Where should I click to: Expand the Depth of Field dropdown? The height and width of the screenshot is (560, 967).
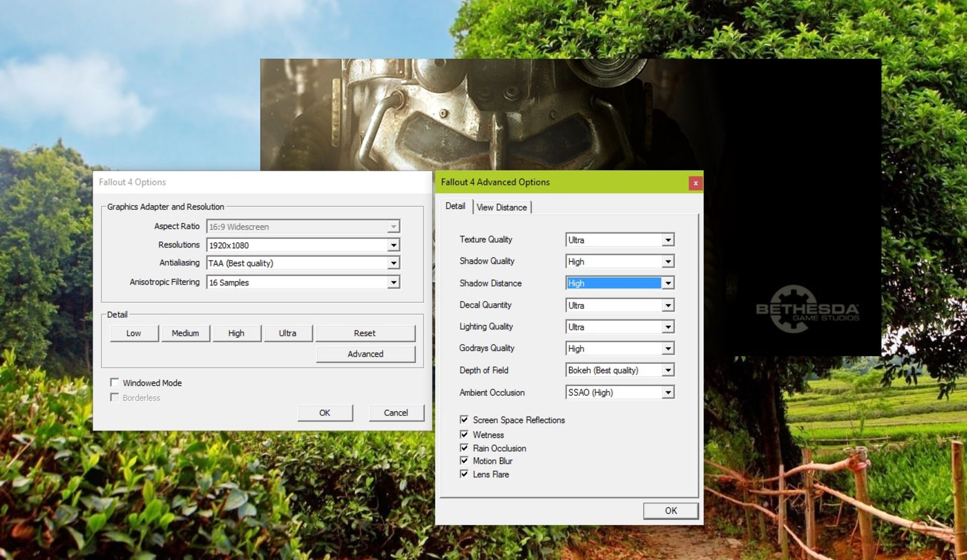coord(668,371)
